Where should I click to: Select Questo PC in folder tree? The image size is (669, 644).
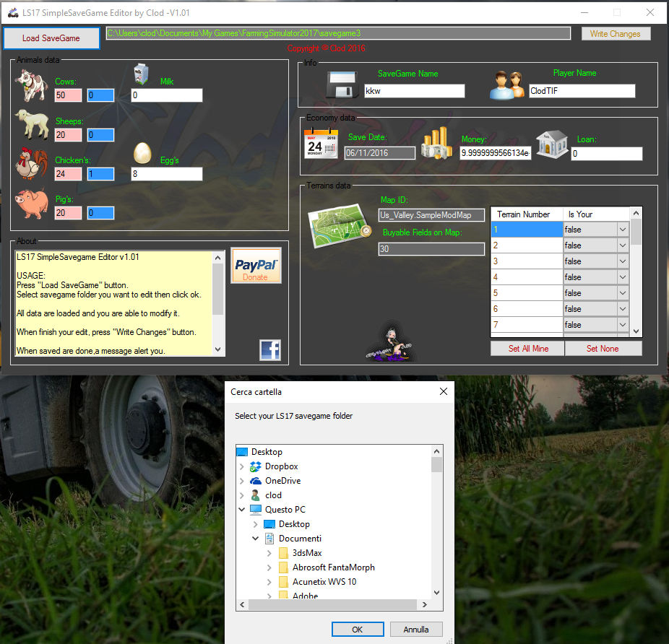click(285, 510)
